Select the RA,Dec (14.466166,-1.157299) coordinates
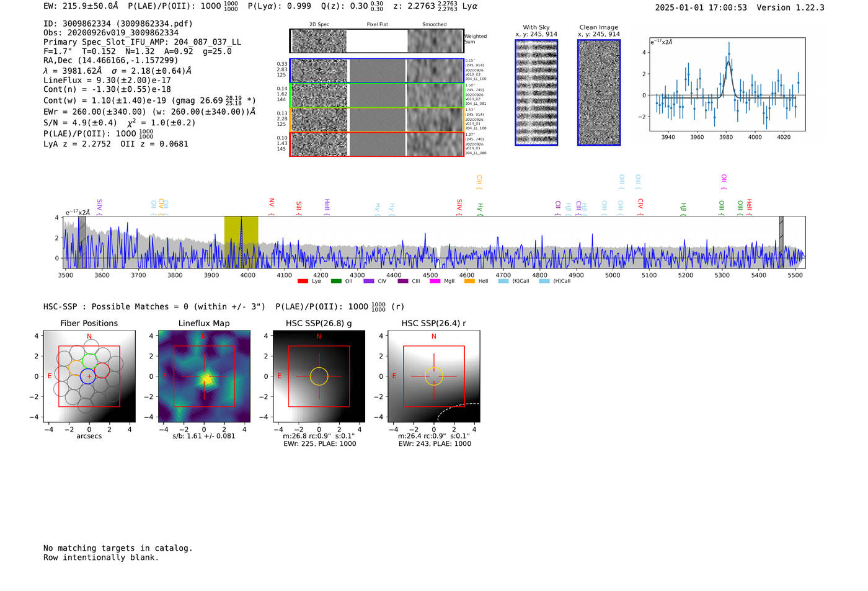Image resolution: width=868 pixels, height=591 pixels. coord(110,60)
